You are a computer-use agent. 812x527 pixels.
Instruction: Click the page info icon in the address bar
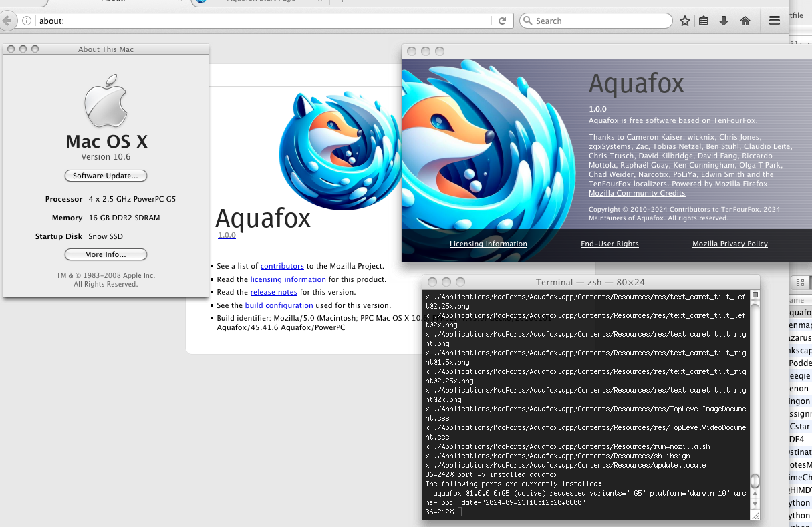point(25,21)
